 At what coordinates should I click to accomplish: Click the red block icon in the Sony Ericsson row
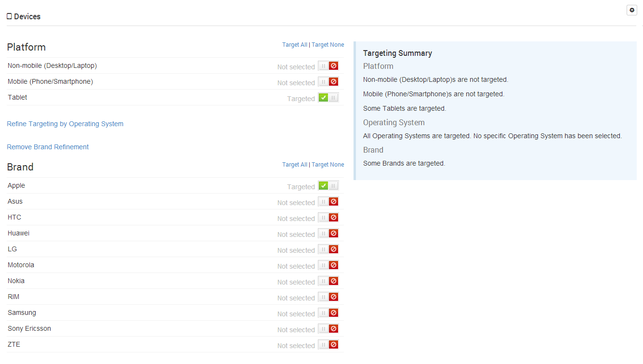point(333,329)
